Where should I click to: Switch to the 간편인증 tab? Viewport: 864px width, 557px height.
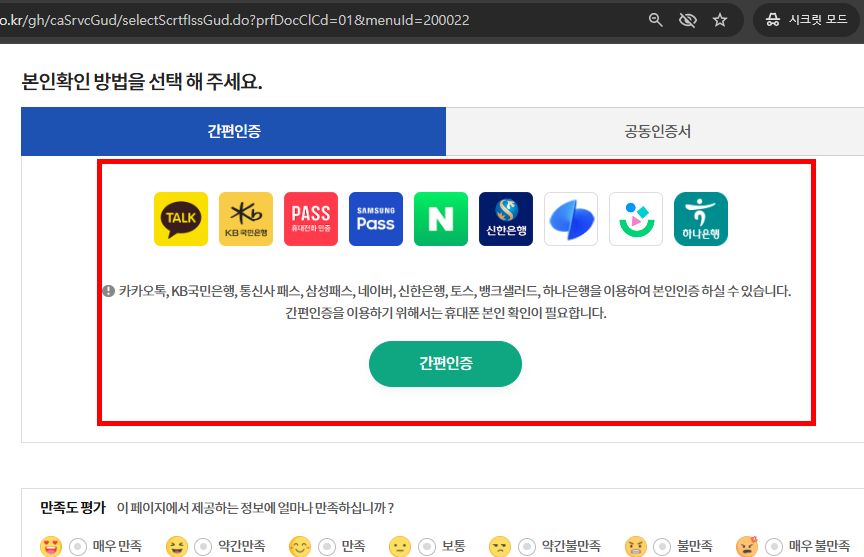234,131
